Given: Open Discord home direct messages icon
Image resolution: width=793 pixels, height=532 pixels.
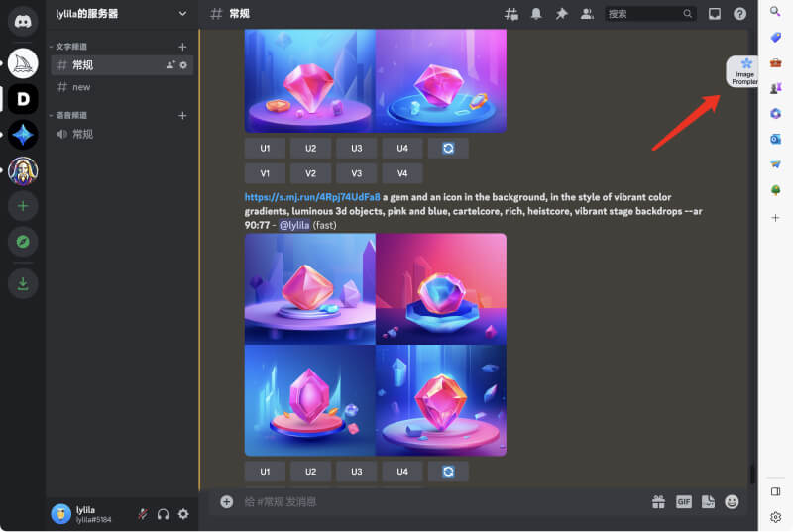Looking at the screenshot, I should 23,20.
